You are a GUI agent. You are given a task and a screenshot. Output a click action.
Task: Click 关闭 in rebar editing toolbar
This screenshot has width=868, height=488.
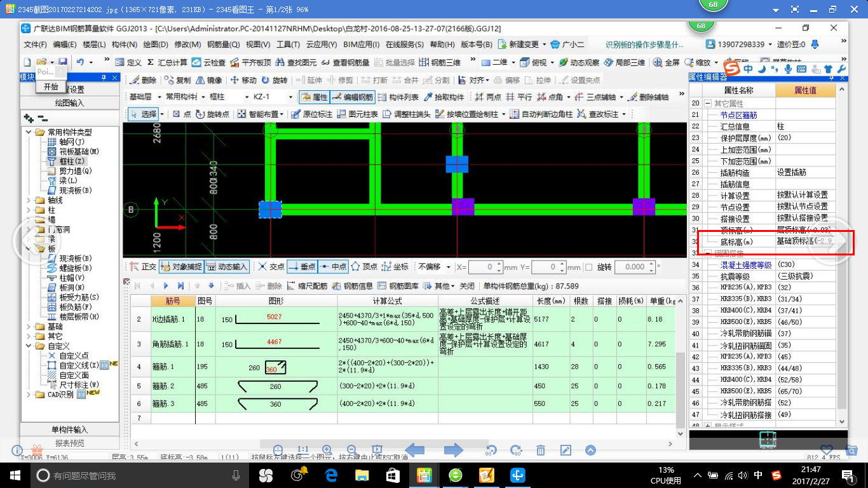pos(467,286)
